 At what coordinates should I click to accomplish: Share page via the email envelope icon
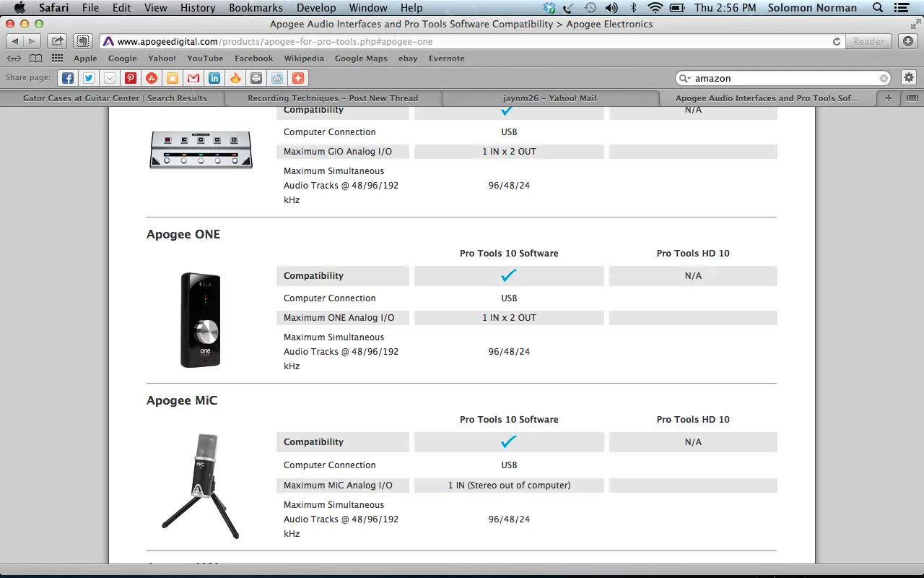[x=109, y=78]
